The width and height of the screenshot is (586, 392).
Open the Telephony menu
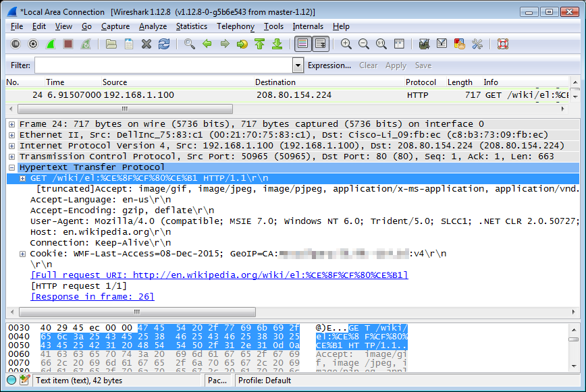point(236,26)
